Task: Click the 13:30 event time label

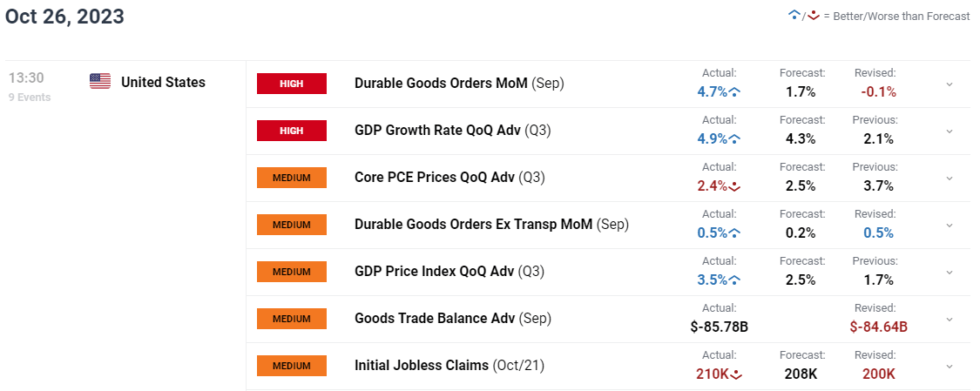Action: (x=26, y=78)
